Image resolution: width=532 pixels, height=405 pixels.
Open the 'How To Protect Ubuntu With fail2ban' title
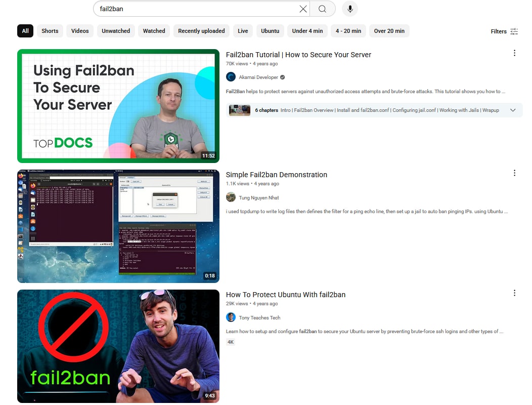tap(285, 295)
